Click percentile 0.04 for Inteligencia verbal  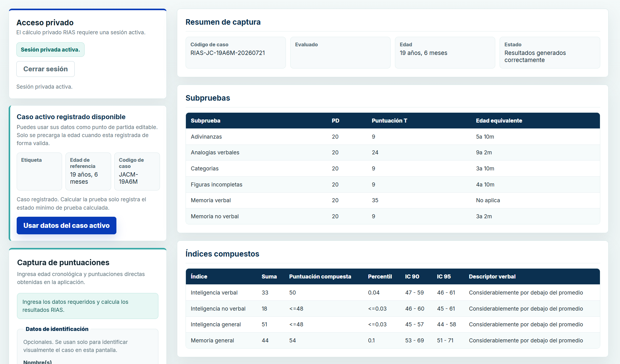pos(374,293)
